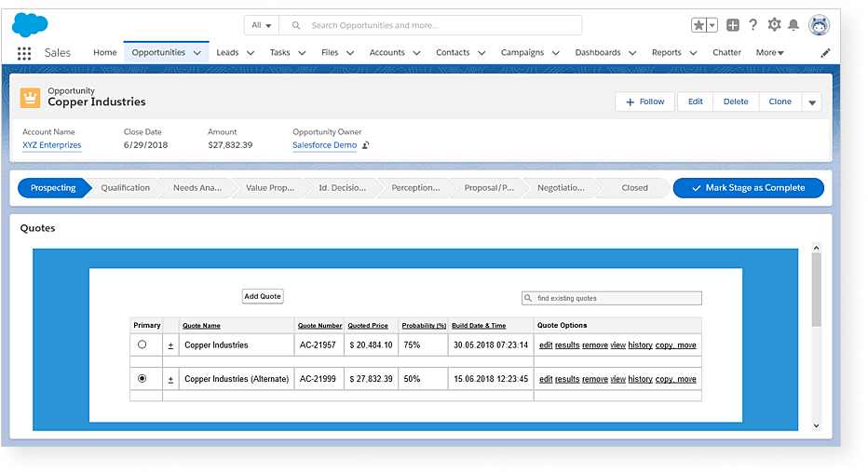Image resolution: width=868 pixels, height=473 pixels.
Task: Click the magnifier icon in global search
Action: click(295, 25)
